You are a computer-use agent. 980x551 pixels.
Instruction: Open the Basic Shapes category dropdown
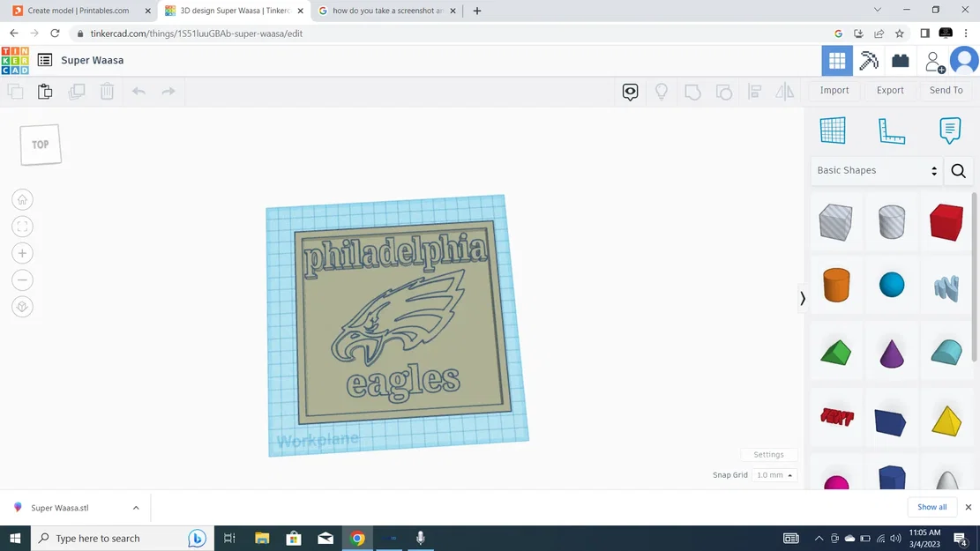(877, 170)
